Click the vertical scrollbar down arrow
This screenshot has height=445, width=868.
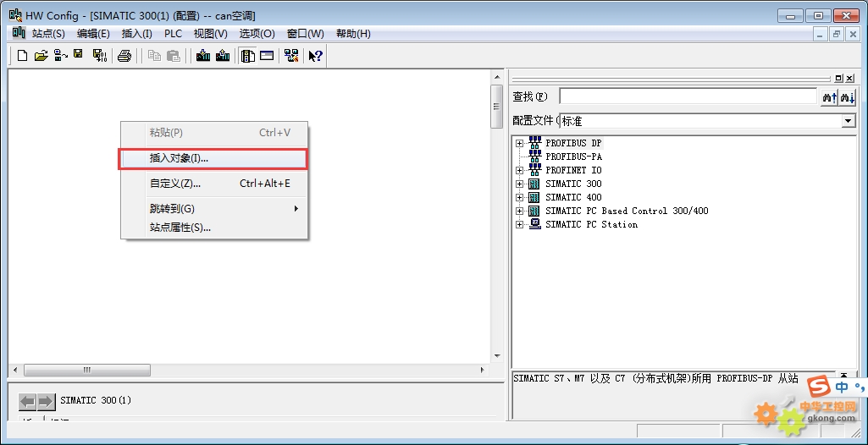[x=497, y=356]
